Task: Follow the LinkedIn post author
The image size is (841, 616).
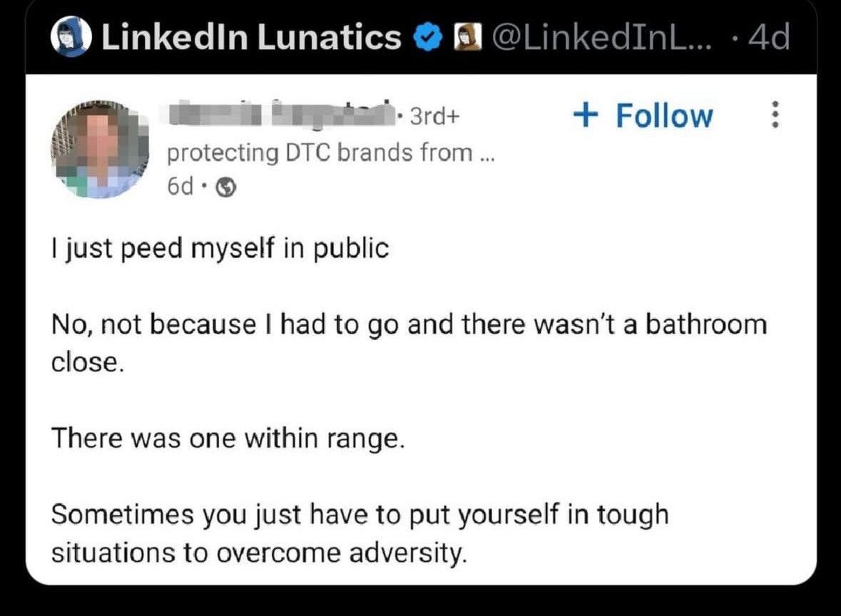Action: tap(643, 115)
